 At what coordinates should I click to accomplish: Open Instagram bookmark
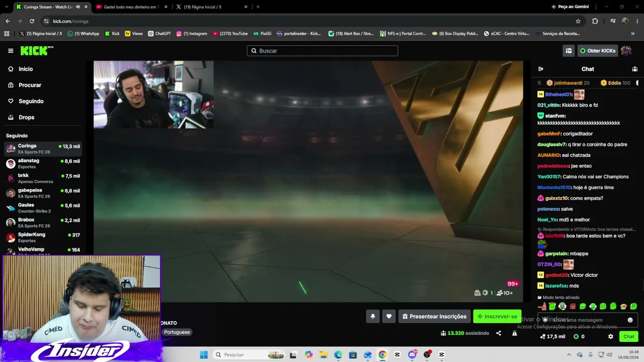tap(192, 34)
